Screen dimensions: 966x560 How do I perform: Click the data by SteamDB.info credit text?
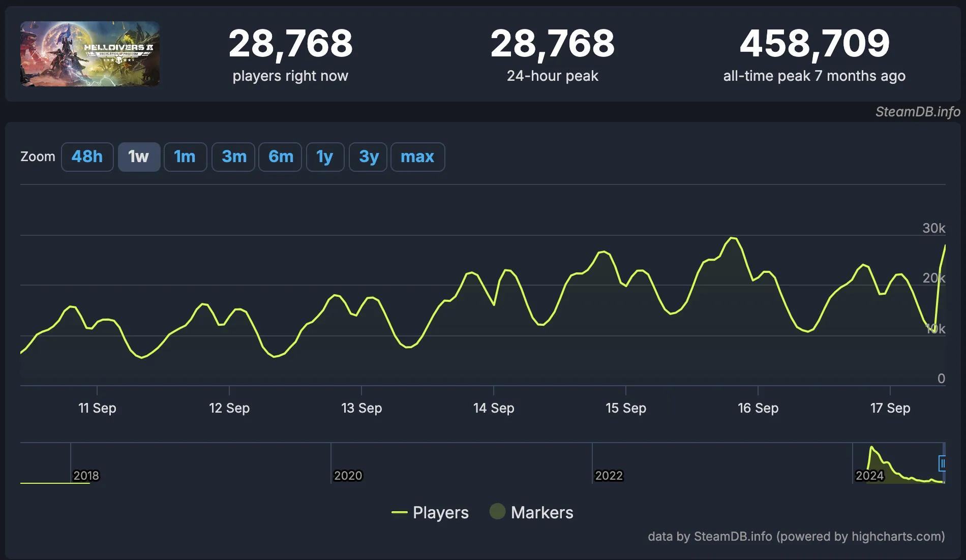pyautogui.click(x=796, y=537)
